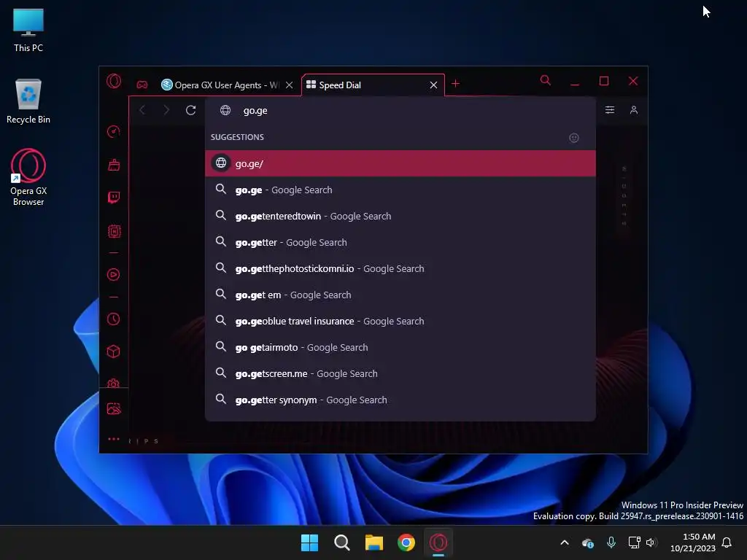The image size is (747, 560).
Task: Open Twitch panel in sidebar
Action: click(114, 198)
